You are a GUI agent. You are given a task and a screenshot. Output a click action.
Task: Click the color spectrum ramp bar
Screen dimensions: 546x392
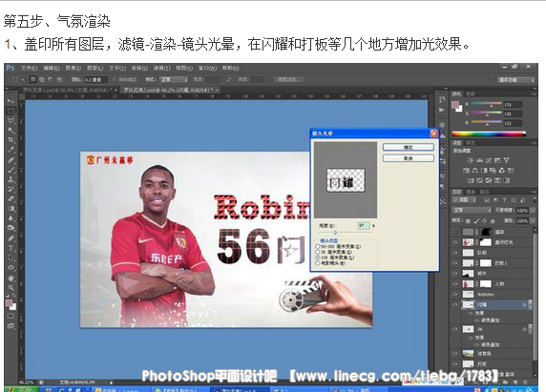point(489,134)
